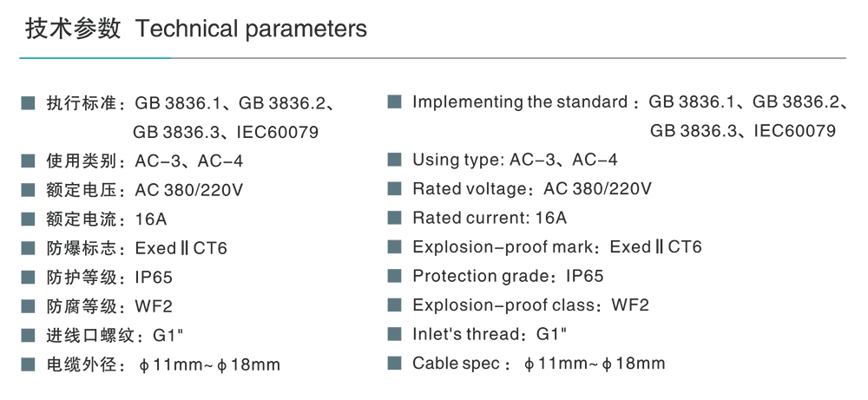Click the Chinese "额定电流: 16A" line
This screenshot has height=400, width=868.
[x=101, y=220]
